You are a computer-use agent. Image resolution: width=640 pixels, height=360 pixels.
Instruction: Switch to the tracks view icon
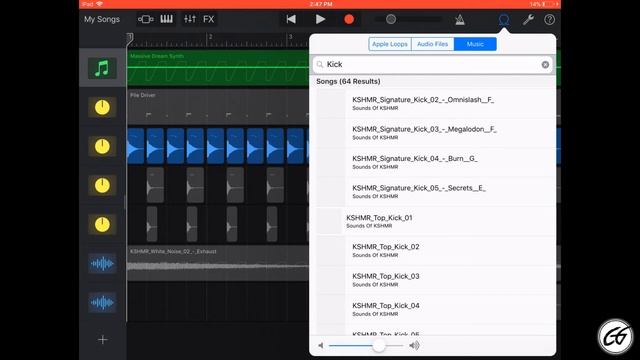[145, 19]
